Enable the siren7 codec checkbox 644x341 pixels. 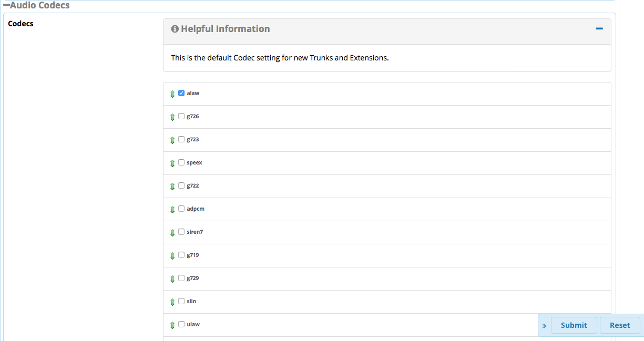(x=181, y=232)
